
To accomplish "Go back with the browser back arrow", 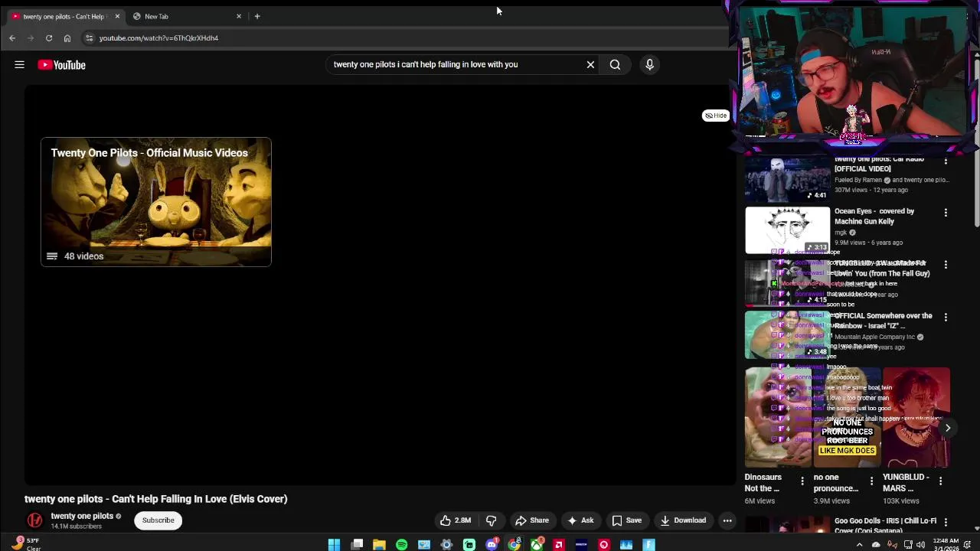I will point(12,37).
